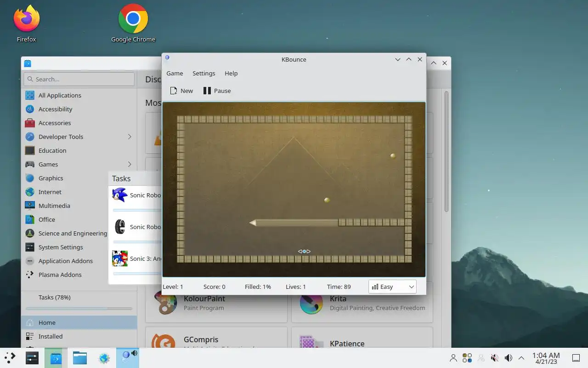
Task: Click the Discover window title icon
Action: (28, 63)
